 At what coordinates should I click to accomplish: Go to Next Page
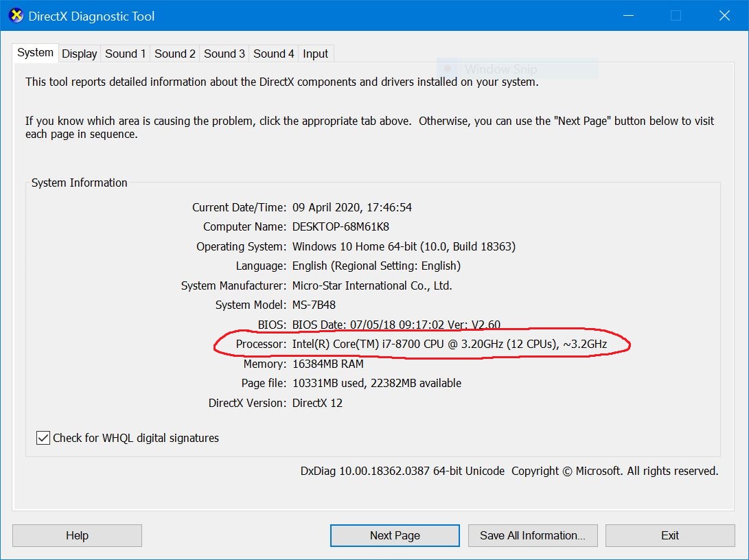pos(395,536)
